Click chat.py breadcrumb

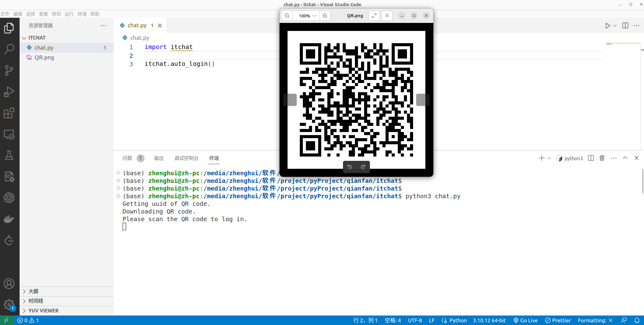click(x=136, y=38)
